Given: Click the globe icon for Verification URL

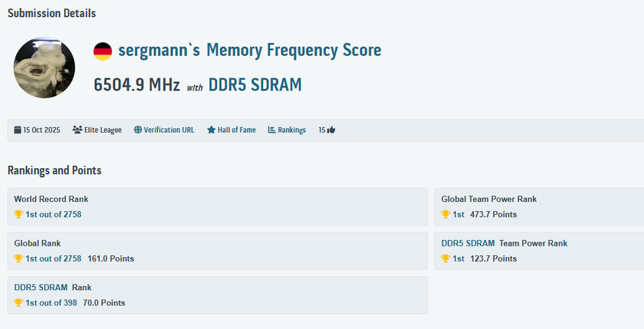Looking at the screenshot, I should [137, 130].
